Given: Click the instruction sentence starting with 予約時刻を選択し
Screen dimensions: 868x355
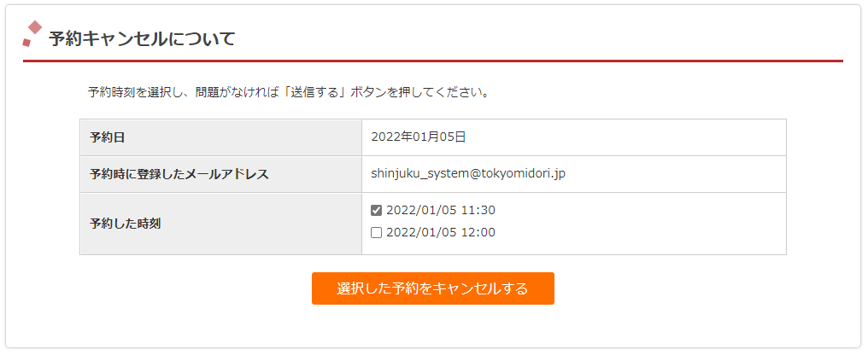Looking at the screenshot, I should tap(290, 92).
